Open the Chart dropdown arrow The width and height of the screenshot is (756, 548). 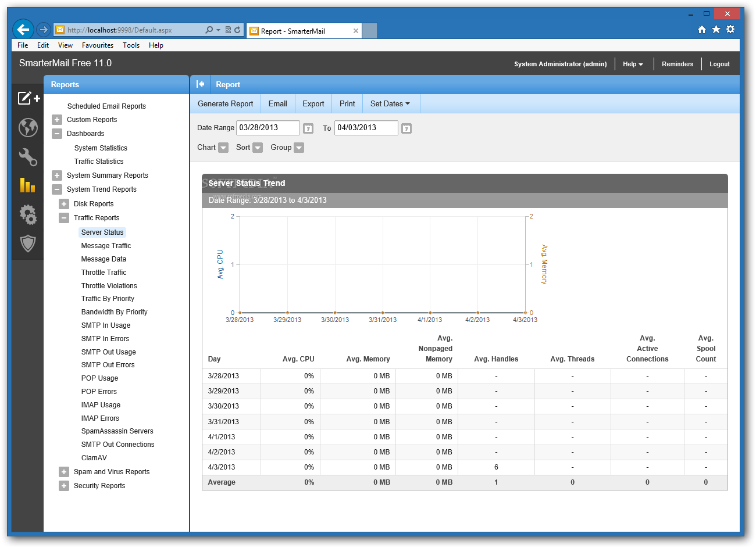point(223,148)
